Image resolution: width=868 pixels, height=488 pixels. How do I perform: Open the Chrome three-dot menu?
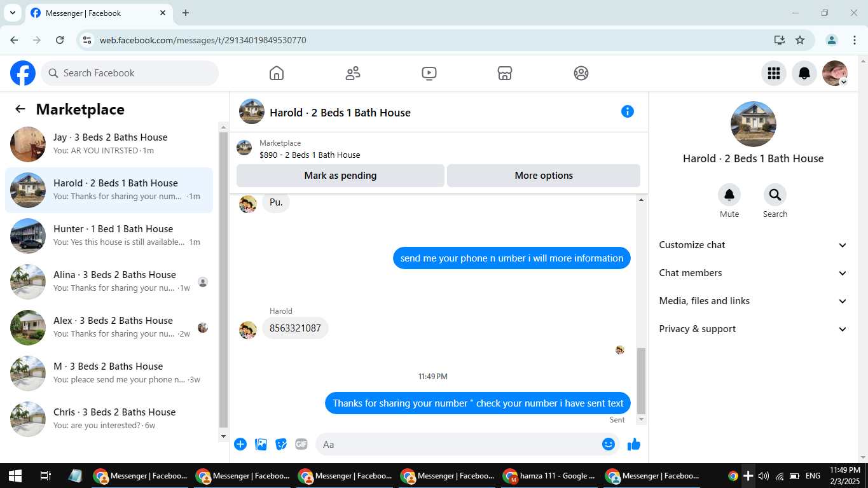coord(855,40)
